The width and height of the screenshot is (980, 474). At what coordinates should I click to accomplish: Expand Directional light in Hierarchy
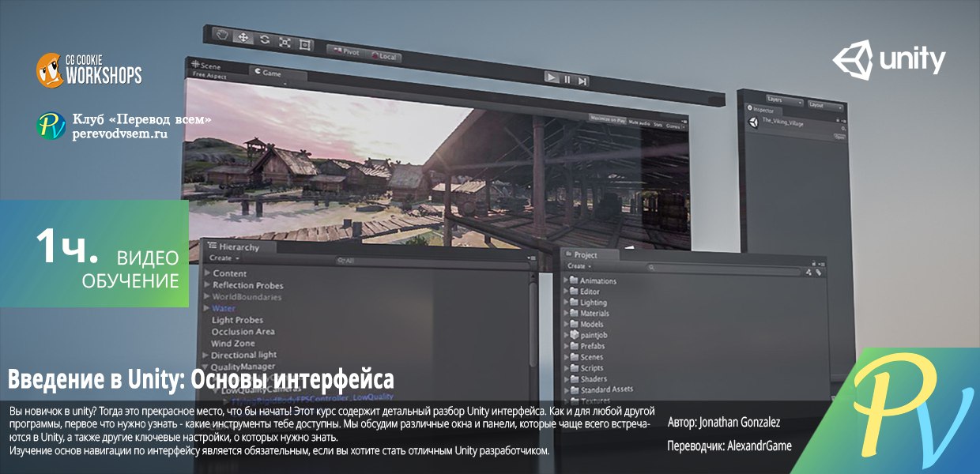pos(207,355)
